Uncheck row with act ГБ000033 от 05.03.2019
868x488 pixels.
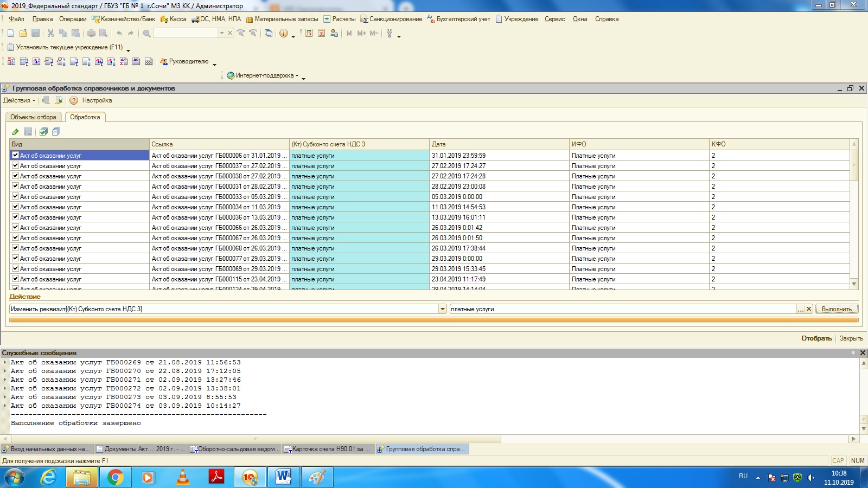15,196
